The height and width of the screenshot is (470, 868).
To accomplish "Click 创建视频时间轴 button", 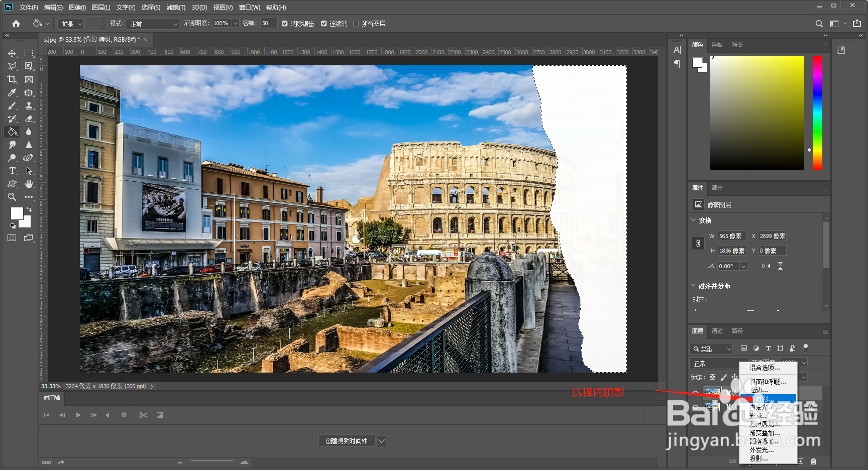I will coord(347,441).
